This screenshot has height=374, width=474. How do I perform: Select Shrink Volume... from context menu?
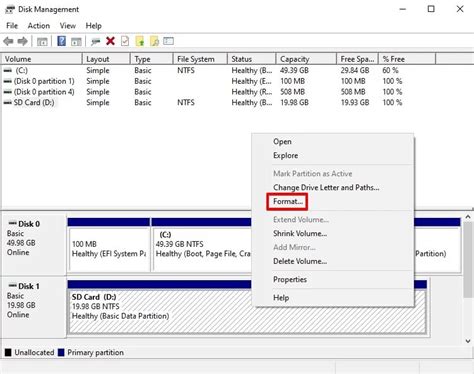(300, 234)
